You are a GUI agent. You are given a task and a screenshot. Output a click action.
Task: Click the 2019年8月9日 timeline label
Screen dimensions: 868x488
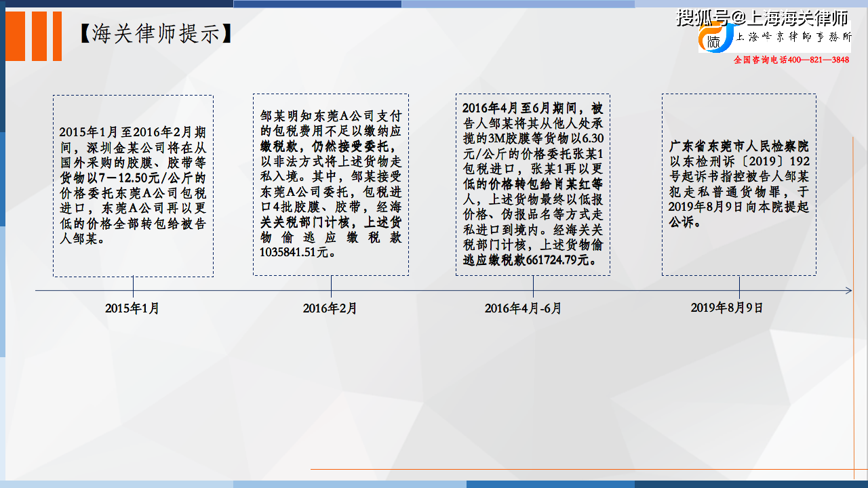click(x=727, y=308)
